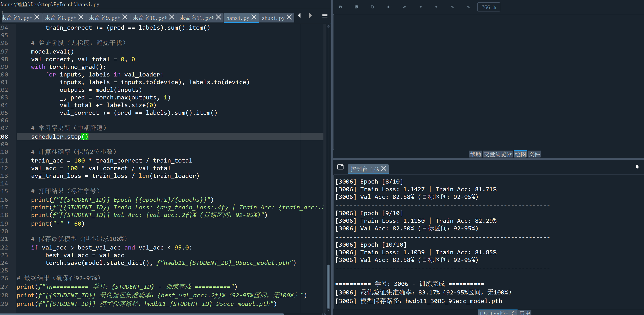Open the 变量浏览器 pane
This screenshot has height=315, width=644.
tap(498, 154)
